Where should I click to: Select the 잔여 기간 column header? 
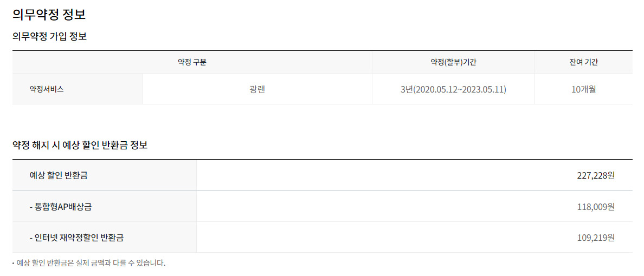click(x=583, y=62)
